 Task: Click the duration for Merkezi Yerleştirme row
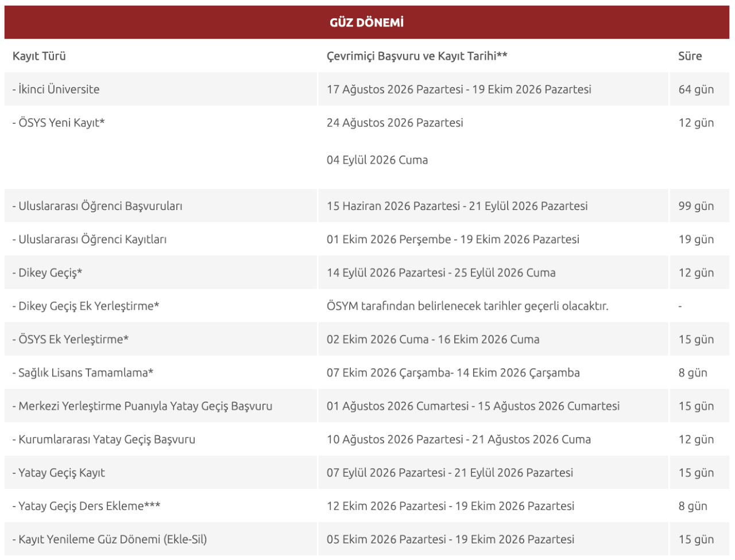pos(696,406)
